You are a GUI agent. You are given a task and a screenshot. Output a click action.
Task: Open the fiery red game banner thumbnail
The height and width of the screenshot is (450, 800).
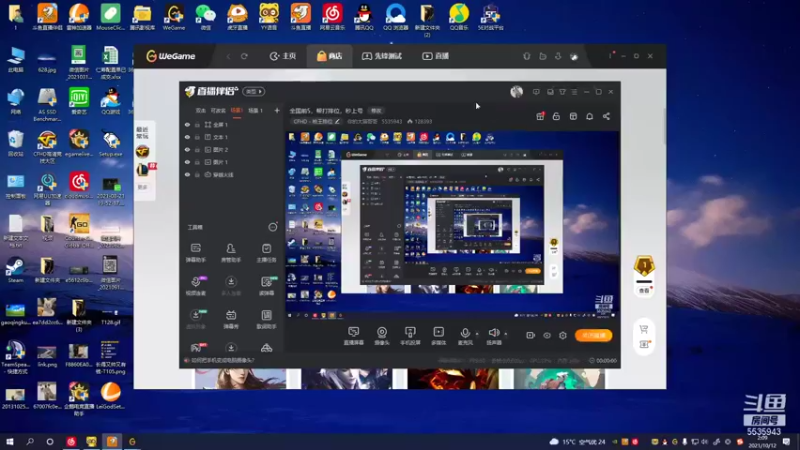[453, 379]
